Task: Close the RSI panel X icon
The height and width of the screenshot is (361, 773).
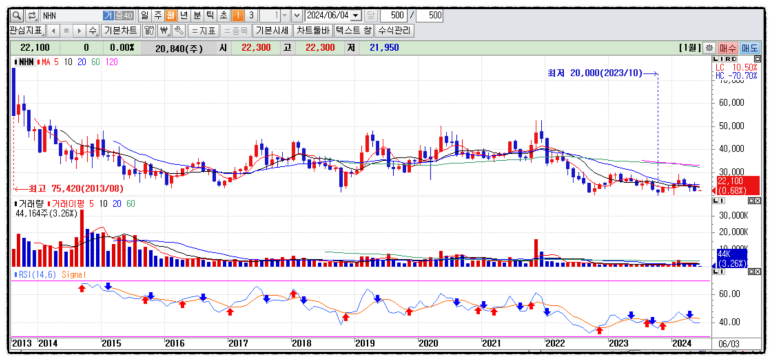Action: point(757,272)
